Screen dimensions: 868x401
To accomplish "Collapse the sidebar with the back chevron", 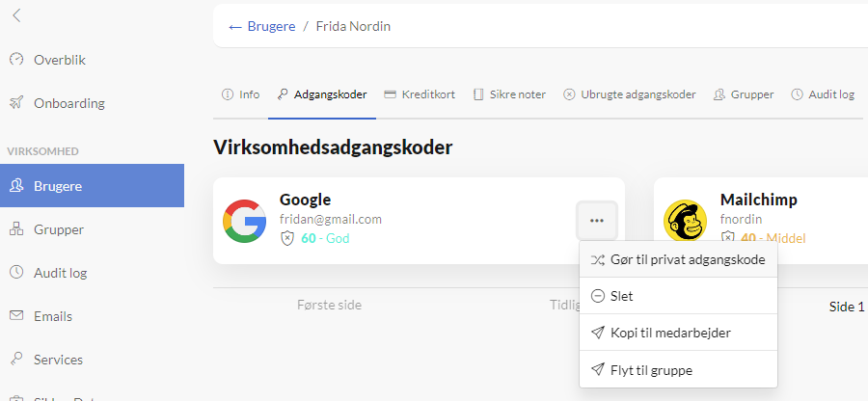I will 16,15.
